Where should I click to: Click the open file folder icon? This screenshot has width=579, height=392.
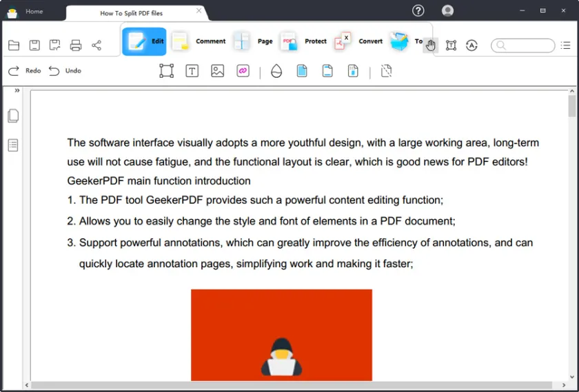14,45
